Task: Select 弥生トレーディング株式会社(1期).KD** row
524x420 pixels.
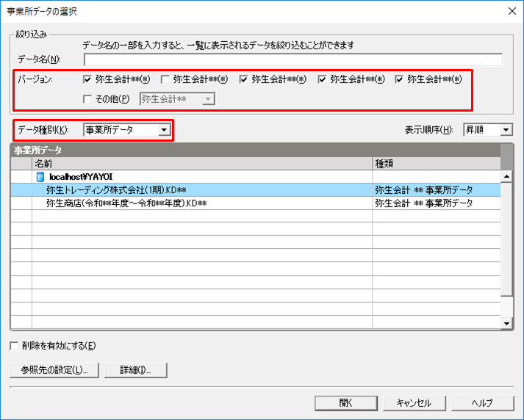Action: [x=256, y=190]
